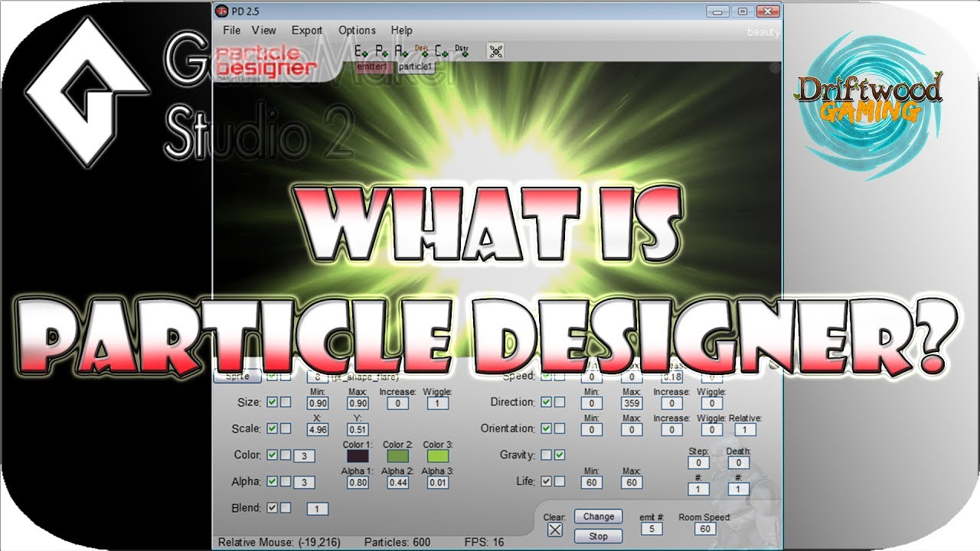The height and width of the screenshot is (551, 980).
Task: Uncheck the first Orientation checkbox
Action: 546,429
